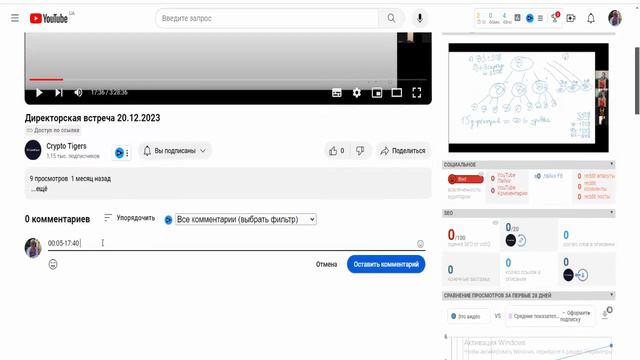Click the Поделиться share button
This screenshot has width=640, height=360.
403,151
